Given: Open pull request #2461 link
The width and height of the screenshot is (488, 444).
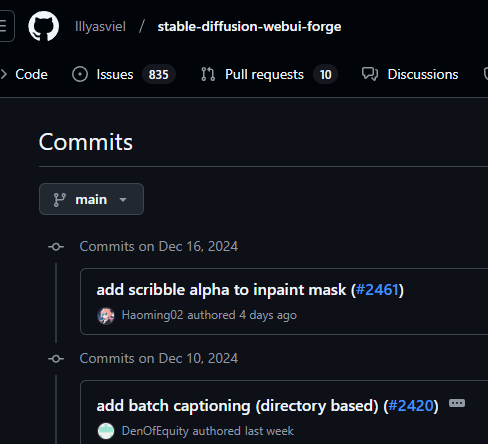Looking at the screenshot, I should pos(377,290).
